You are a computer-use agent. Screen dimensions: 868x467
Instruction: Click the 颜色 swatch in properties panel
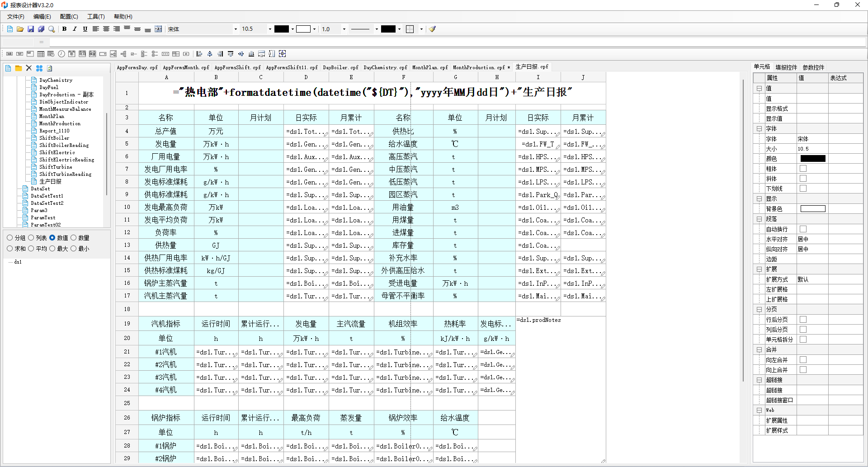click(x=813, y=159)
